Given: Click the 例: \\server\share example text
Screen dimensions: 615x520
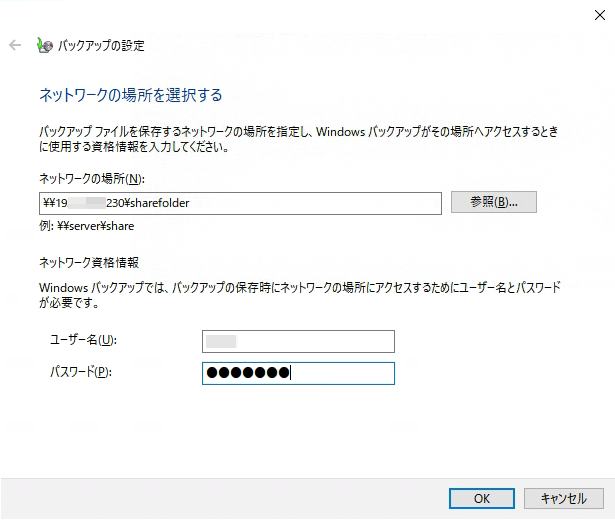Looking at the screenshot, I should coord(86,226).
